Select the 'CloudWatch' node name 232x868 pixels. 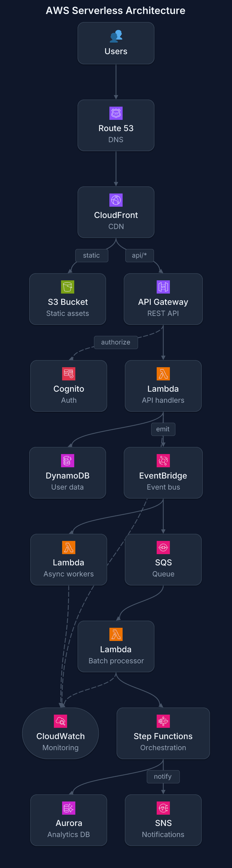click(61, 737)
